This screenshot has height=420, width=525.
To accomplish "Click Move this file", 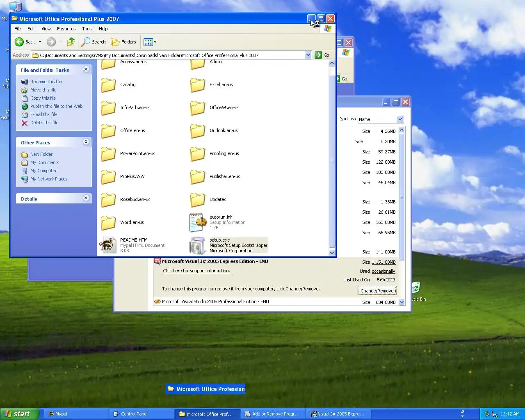I will point(43,90).
